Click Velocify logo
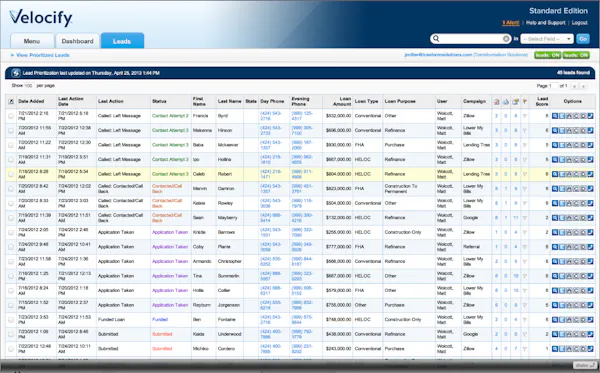Viewport: 600px width, 373px height. 41,18
